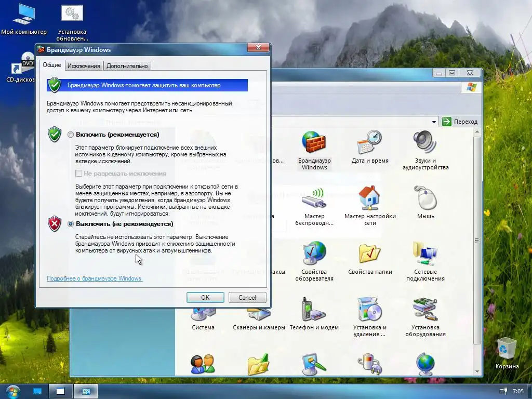Click the Windows flag logo in Control Panel window
This screenshot has width=532, height=399.
tap(471, 87)
